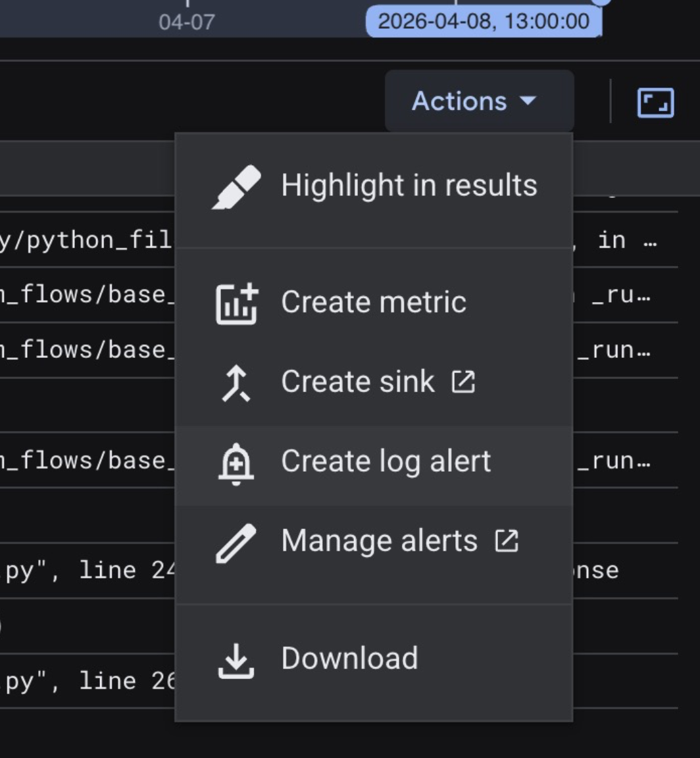Select the log row containing "y/python_fil"
Viewport: 700px width, 758px height.
pyautogui.click(x=86, y=240)
